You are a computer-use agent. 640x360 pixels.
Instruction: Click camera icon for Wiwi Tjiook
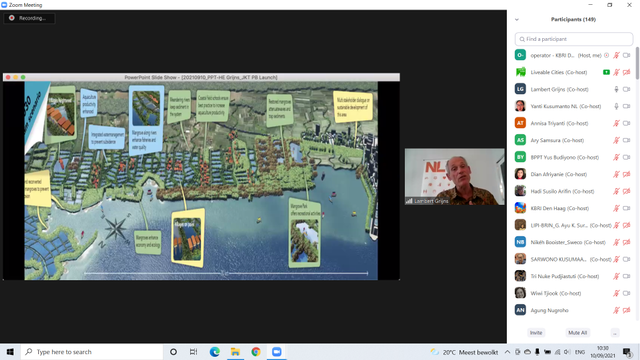coord(627,293)
